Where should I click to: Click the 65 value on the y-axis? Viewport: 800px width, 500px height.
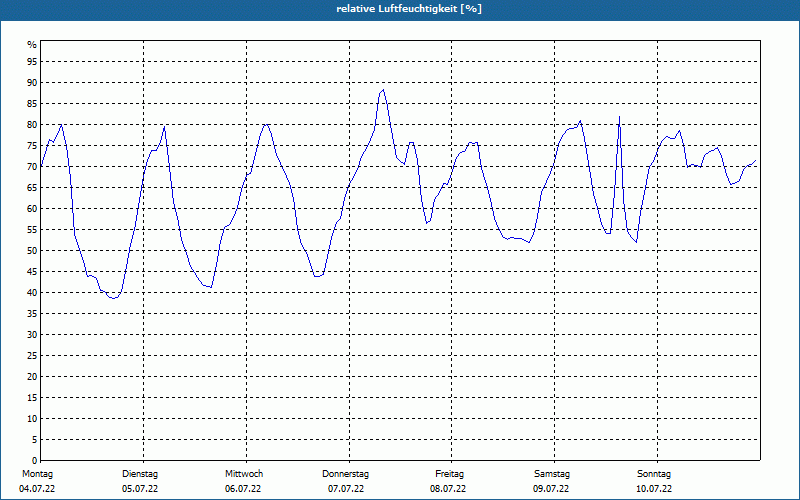pos(32,188)
